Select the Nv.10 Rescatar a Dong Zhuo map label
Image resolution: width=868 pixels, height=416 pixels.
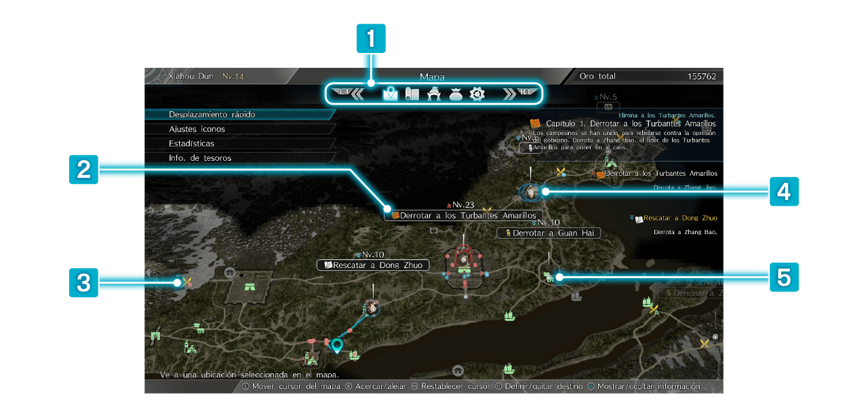373,265
